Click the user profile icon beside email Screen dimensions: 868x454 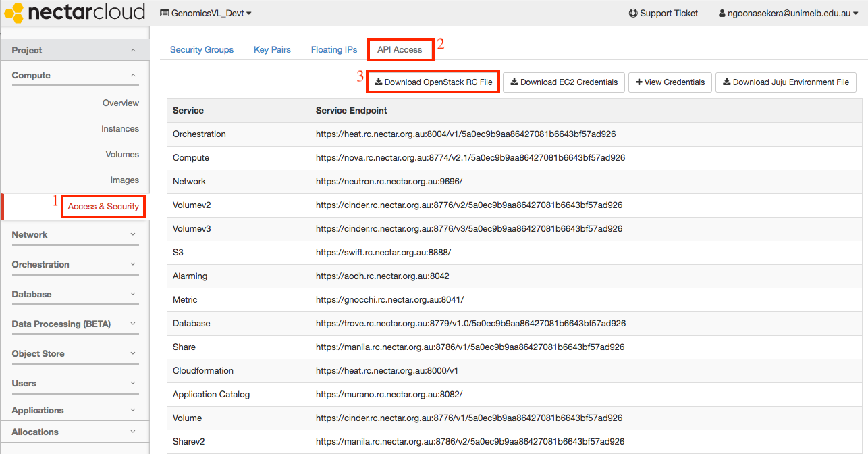[722, 13]
